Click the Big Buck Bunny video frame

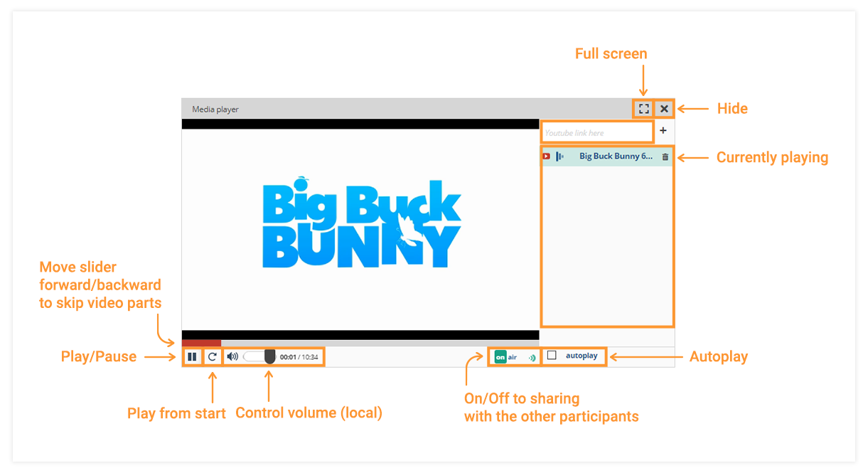360,229
